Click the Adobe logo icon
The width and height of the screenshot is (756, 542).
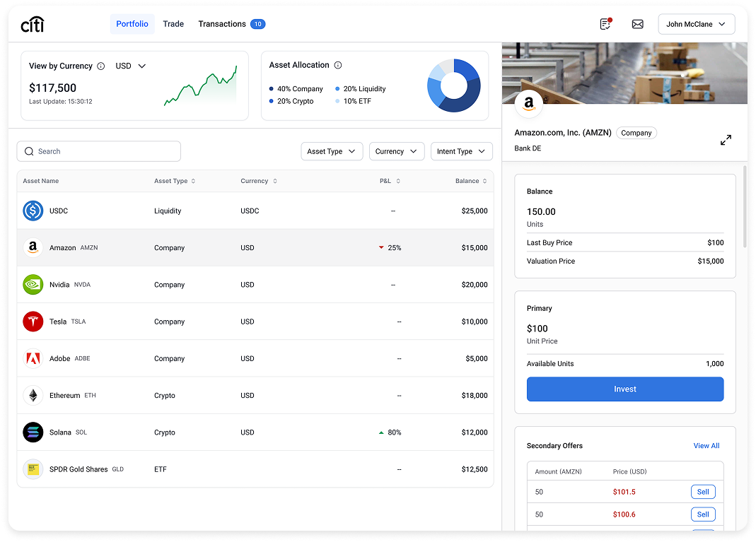(x=33, y=358)
